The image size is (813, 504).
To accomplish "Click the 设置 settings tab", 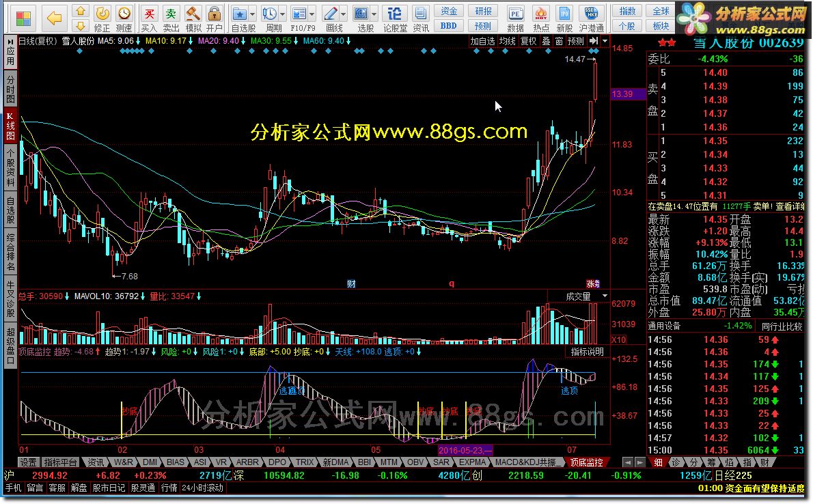I will 29,462.
